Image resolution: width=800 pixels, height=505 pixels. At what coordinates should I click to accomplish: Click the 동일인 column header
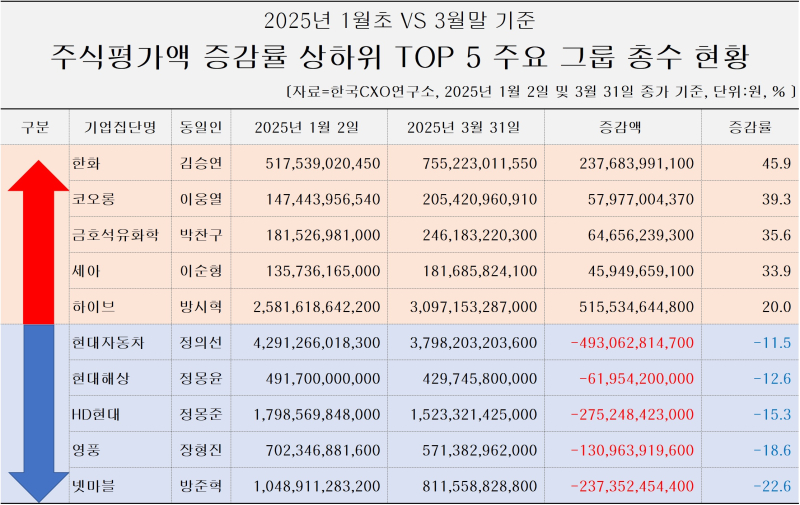click(x=201, y=127)
